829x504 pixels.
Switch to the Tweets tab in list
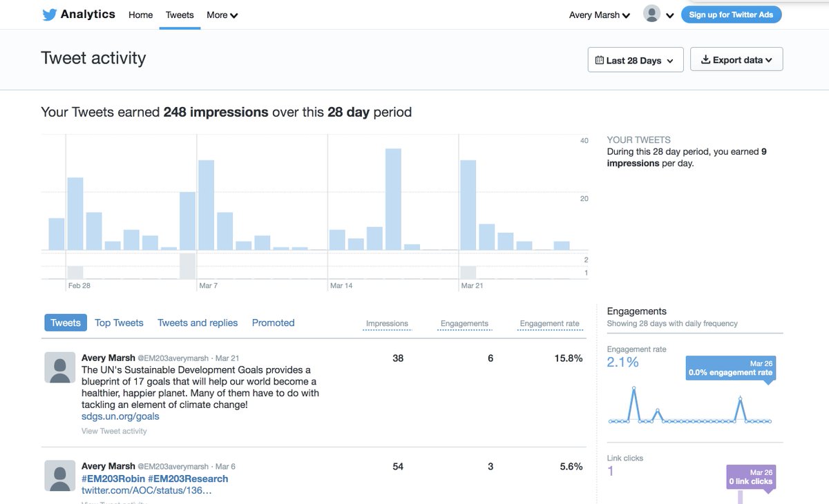pyautogui.click(x=66, y=322)
